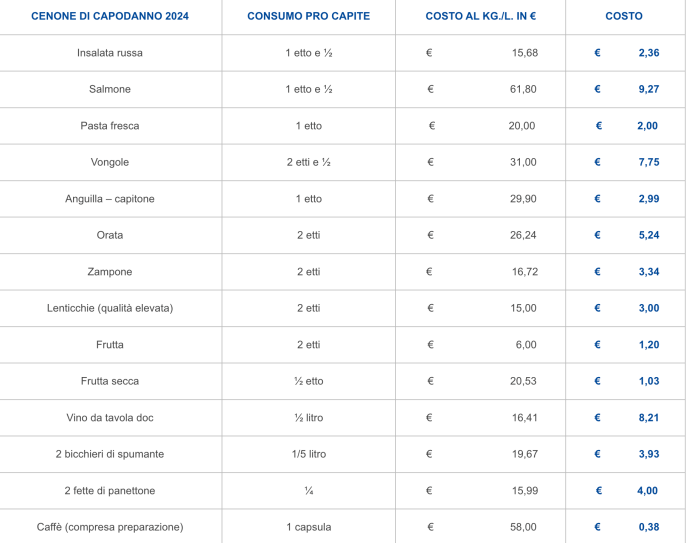The image size is (686, 543).
Task: Click the Salmone cost value 9,27
Action: [x=649, y=89]
